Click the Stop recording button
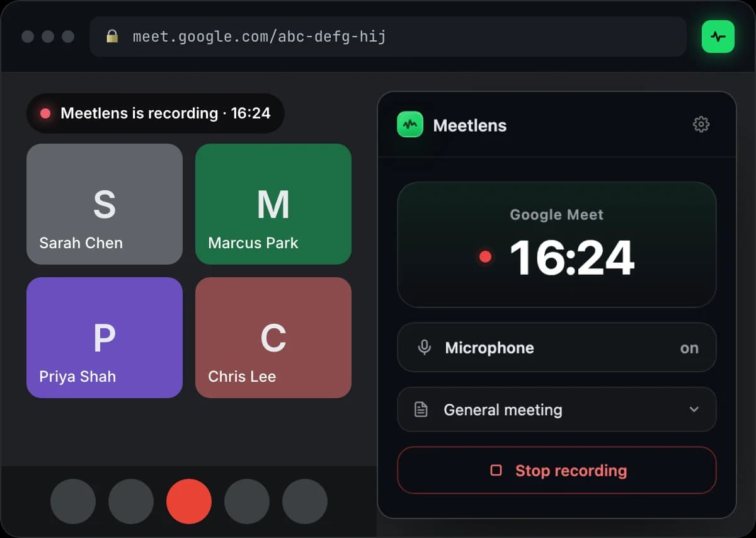The width and height of the screenshot is (756, 538). pyautogui.click(x=557, y=470)
